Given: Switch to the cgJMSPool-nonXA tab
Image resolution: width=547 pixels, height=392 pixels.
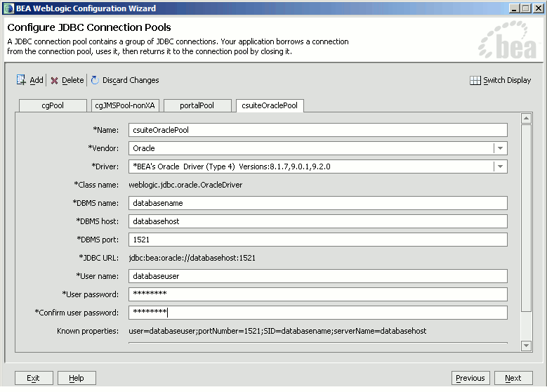Looking at the screenshot, I should (125, 105).
